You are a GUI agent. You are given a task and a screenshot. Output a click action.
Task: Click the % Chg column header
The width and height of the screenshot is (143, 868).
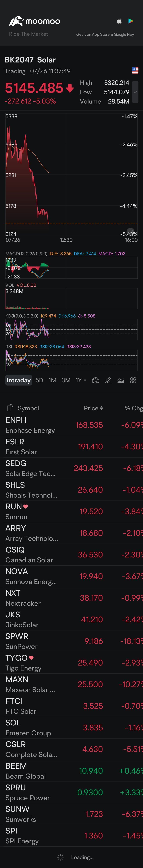pyautogui.click(x=133, y=408)
